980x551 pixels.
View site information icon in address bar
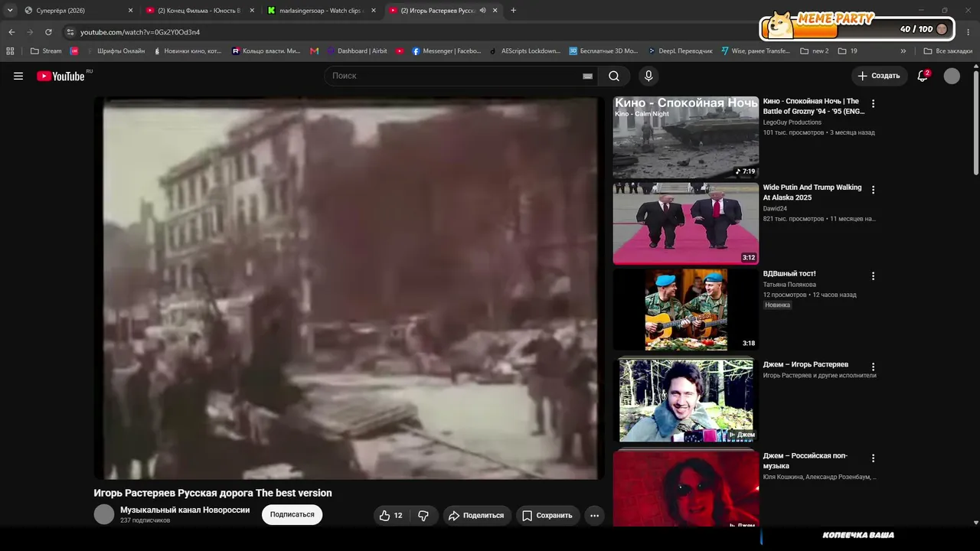(x=70, y=32)
